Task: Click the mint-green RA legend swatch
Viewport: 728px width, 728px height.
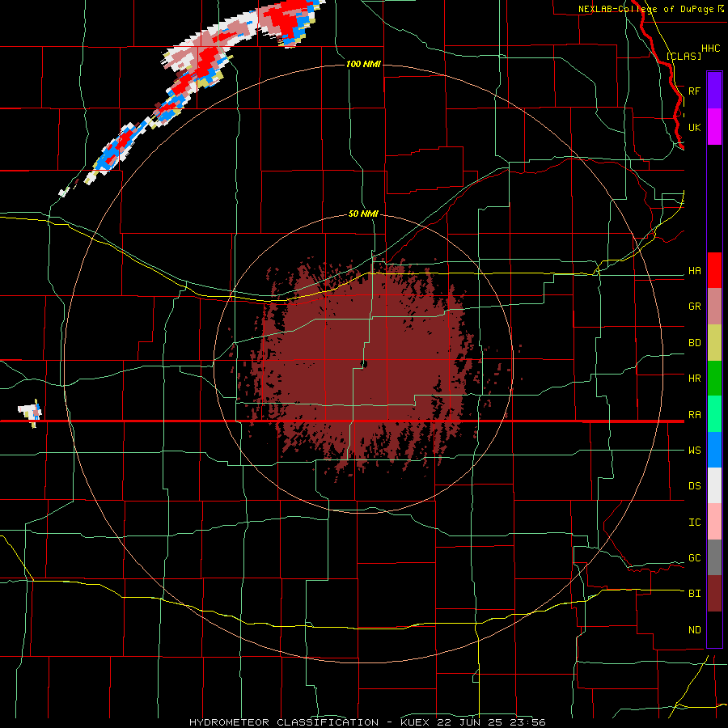Action: point(714,414)
